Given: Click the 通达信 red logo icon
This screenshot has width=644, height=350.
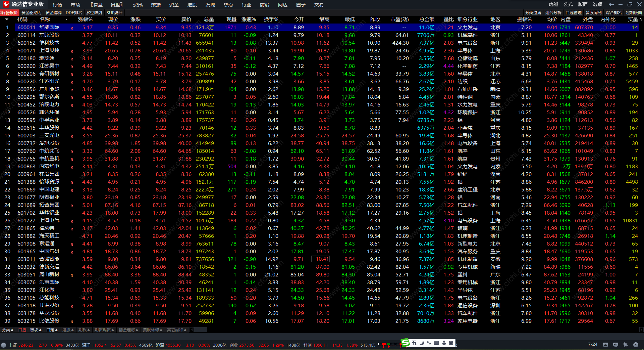Looking at the screenshot, I should click(6, 4).
